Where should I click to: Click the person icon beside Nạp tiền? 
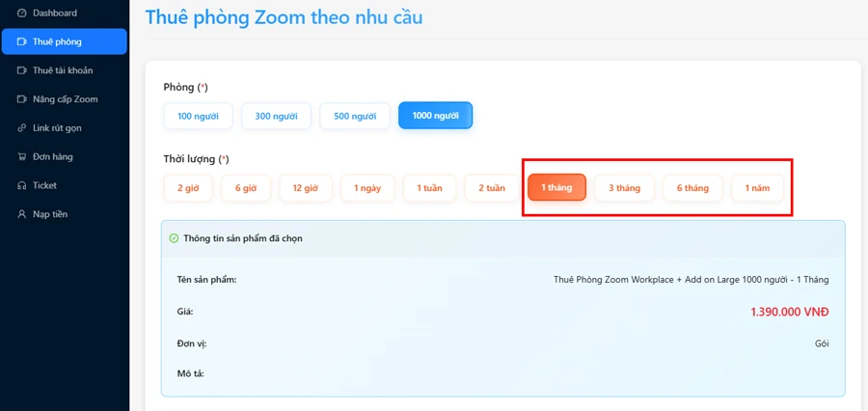click(21, 214)
